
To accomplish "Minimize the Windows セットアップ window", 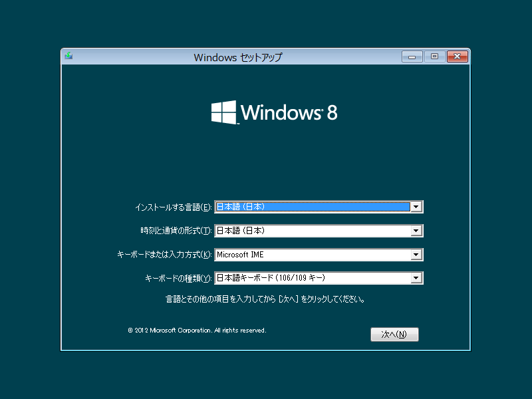I will (412, 57).
